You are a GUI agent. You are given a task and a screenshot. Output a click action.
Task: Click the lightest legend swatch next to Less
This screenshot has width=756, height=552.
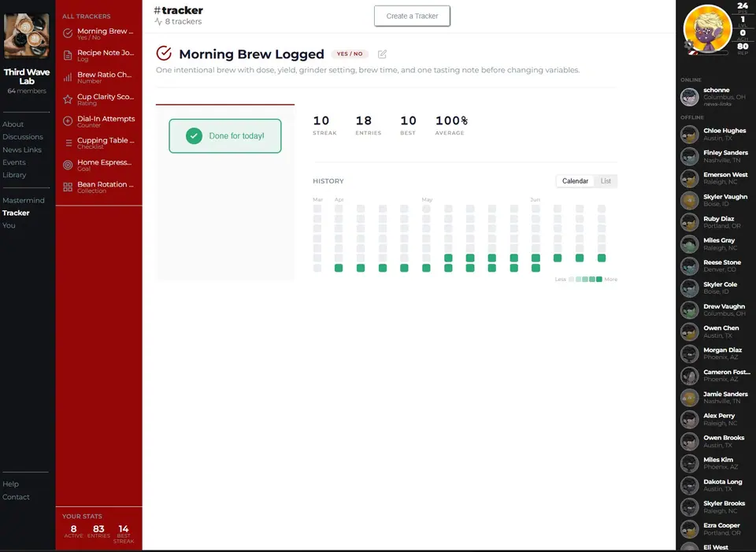point(572,279)
